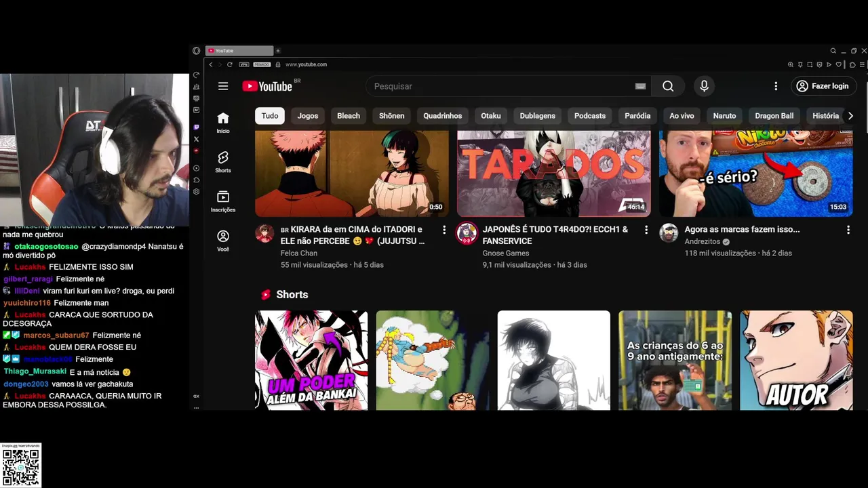The image size is (868, 488).
Task: Open the YouTube hamburger guide menu
Action: (x=223, y=86)
